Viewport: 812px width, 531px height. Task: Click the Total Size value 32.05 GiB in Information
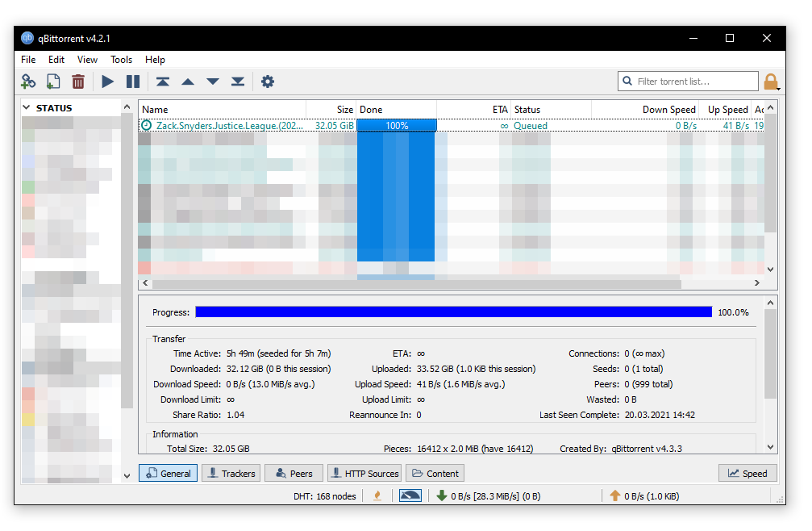click(231, 449)
